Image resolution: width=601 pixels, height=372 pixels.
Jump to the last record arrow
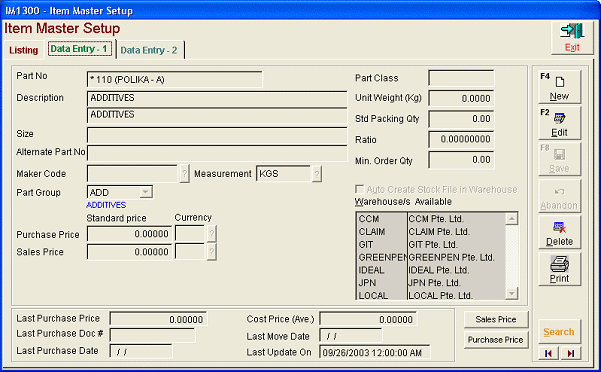[x=571, y=353]
